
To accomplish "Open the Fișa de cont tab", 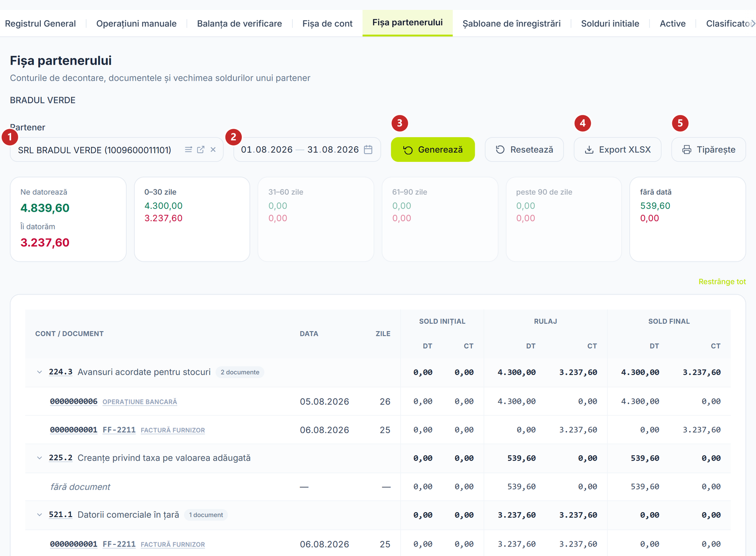I will [328, 24].
